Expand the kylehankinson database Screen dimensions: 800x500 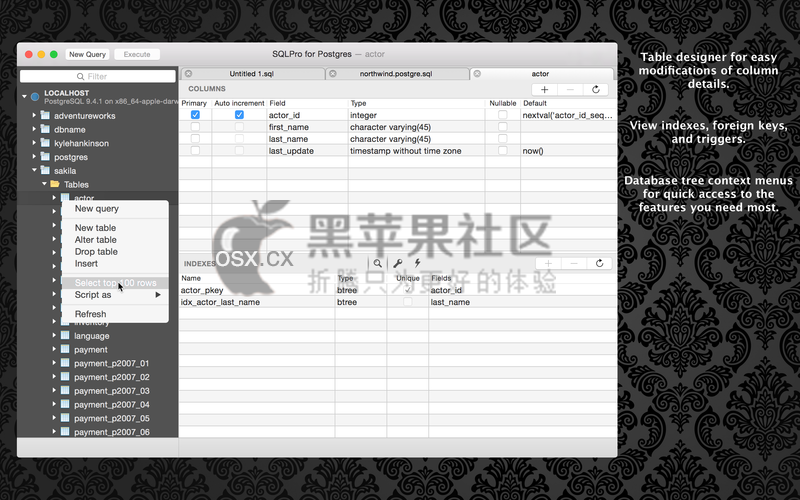point(34,143)
